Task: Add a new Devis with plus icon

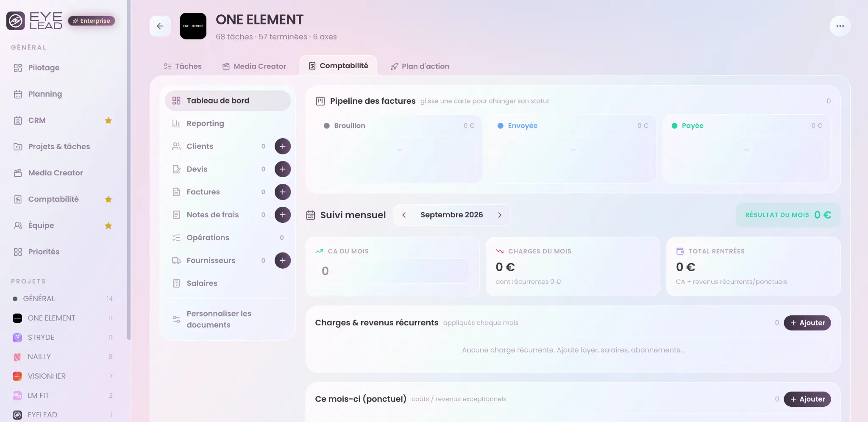Action: (x=283, y=169)
